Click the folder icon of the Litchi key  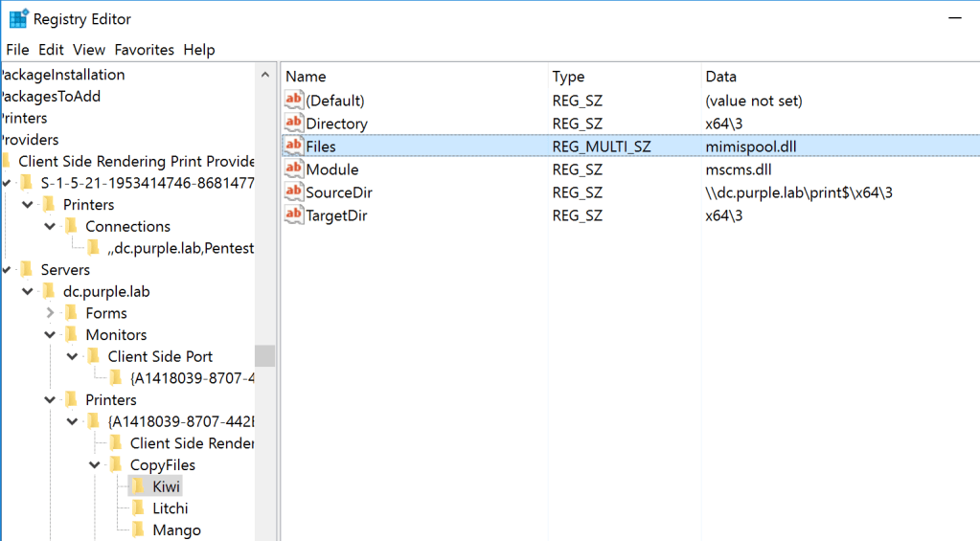(x=137, y=508)
